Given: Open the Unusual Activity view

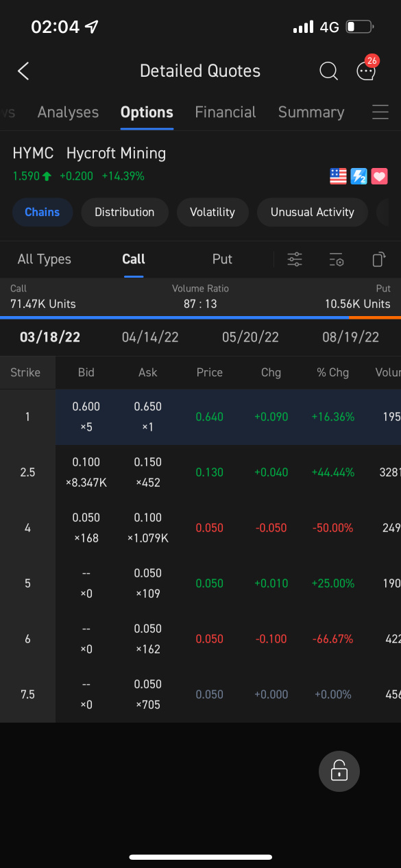Looking at the screenshot, I should [313, 212].
